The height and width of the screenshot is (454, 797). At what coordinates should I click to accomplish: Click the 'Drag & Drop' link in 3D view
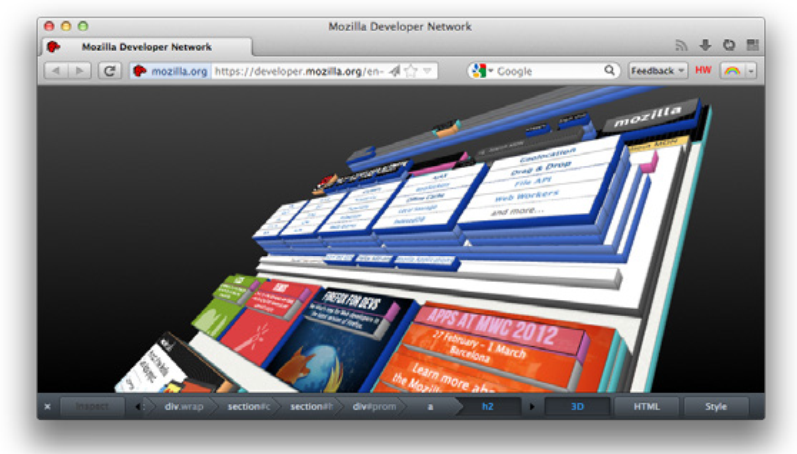click(x=540, y=168)
